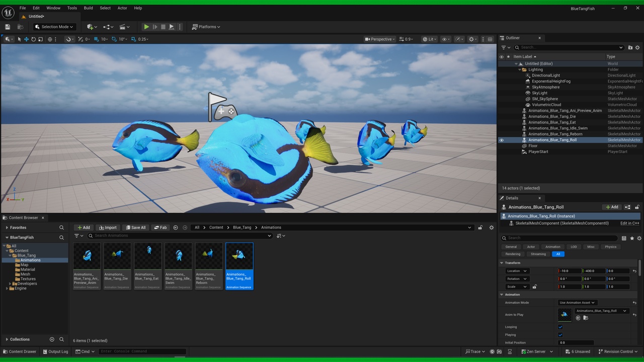Open the Outliner settings gear
Viewport: 644px width, 362px height.
click(x=638, y=47)
